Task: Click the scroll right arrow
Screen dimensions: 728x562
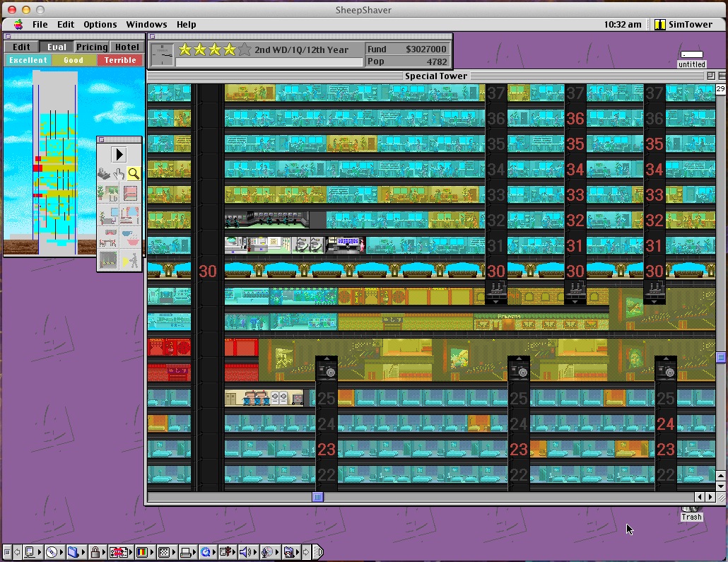Action: coord(710,497)
